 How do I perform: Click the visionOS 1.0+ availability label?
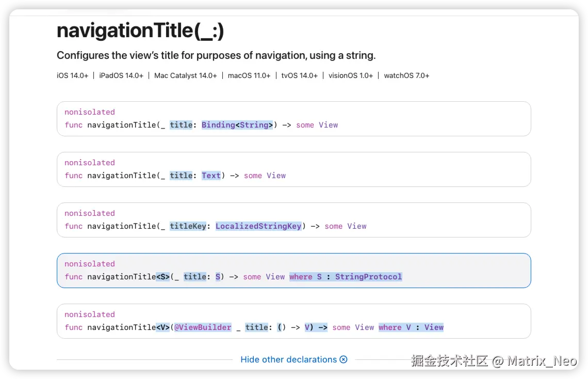coord(351,75)
